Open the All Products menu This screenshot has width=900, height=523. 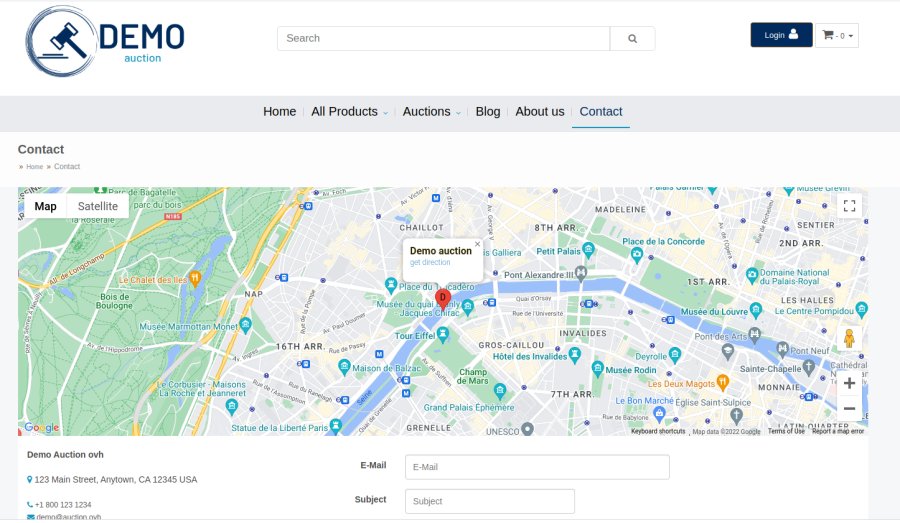pos(344,111)
